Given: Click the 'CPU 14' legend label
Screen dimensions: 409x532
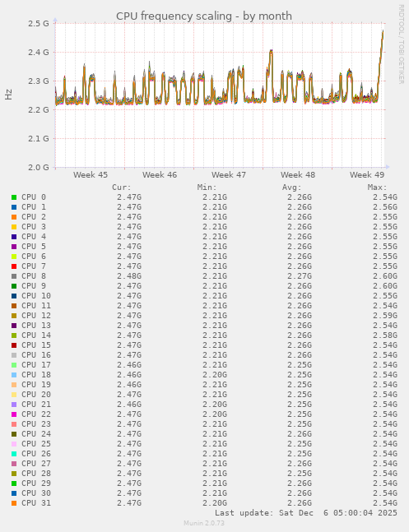Looking at the screenshot, I should coord(36,335).
